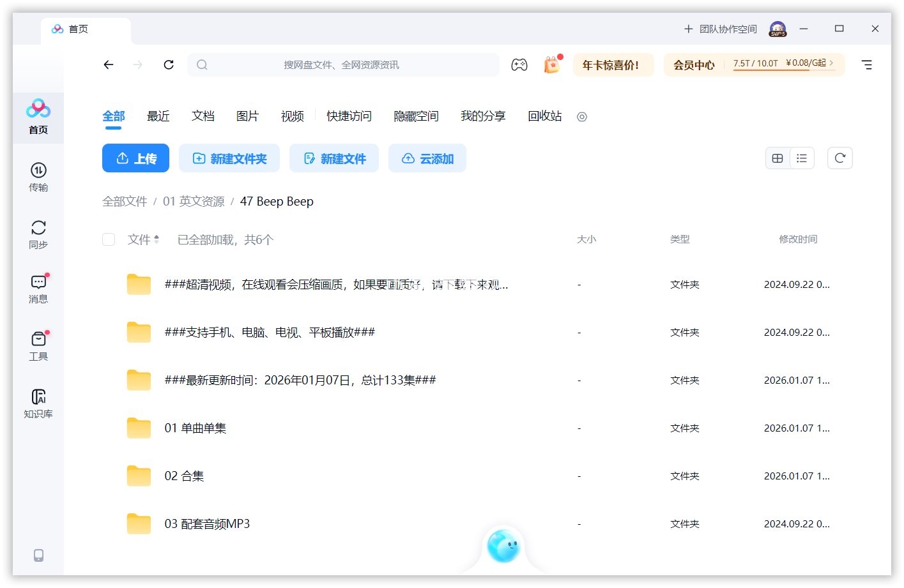Screen dimensions: 904x588
Task: Select the 同步 (Sync) icon in sidebar
Action: [x=38, y=234]
